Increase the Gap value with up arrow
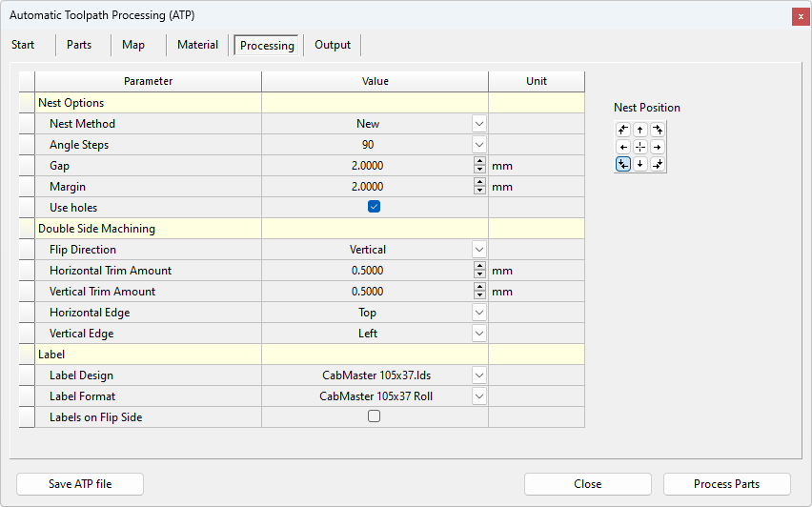812x507 pixels. tap(479, 162)
